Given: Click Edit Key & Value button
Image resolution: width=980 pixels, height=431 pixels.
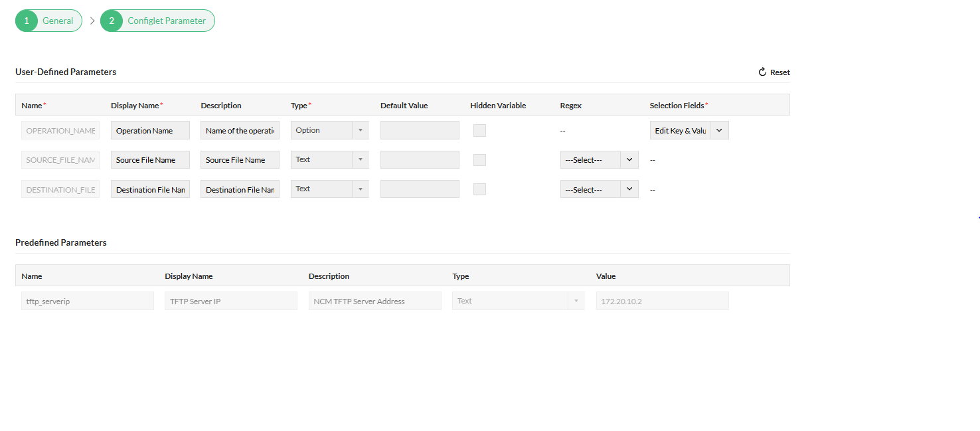Looking at the screenshot, I should click(680, 131).
